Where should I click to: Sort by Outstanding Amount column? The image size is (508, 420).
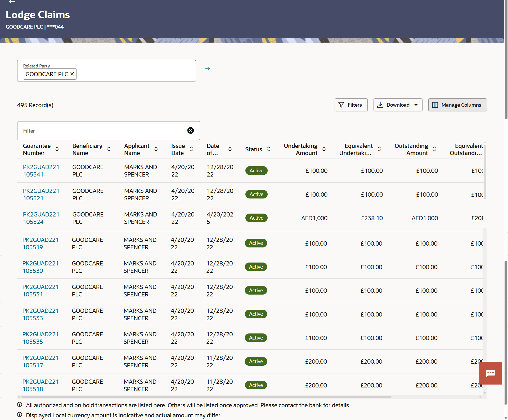click(434, 149)
